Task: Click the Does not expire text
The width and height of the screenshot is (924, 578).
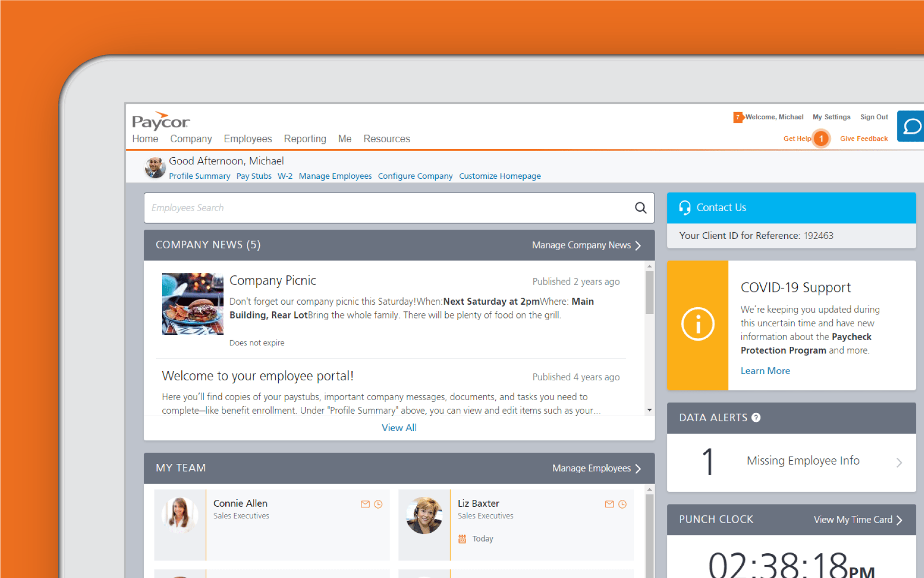Action: click(x=257, y=343)
